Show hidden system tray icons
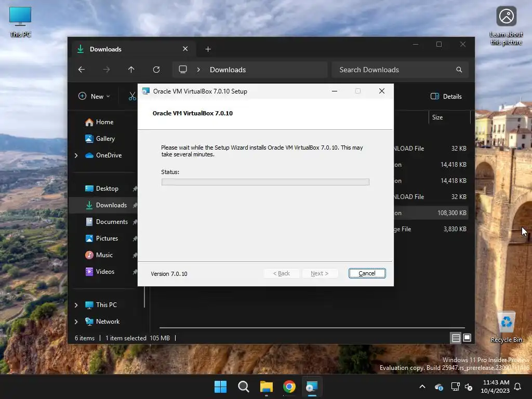This screenshot has width=532, height=399. click(x=422, y=387)
